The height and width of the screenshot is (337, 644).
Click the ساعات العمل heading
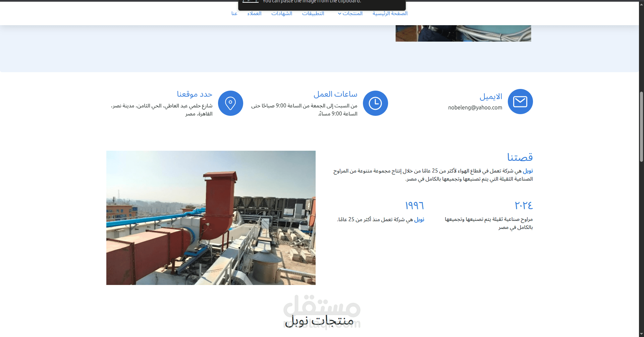pos(335,94)
